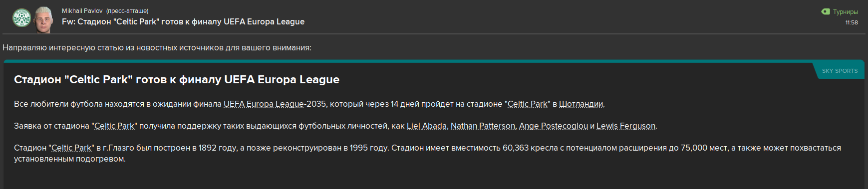Viewport: 868px width, 189px height.
Task: Click Celtic Park link in second paragraph
Action: [114, 126]
